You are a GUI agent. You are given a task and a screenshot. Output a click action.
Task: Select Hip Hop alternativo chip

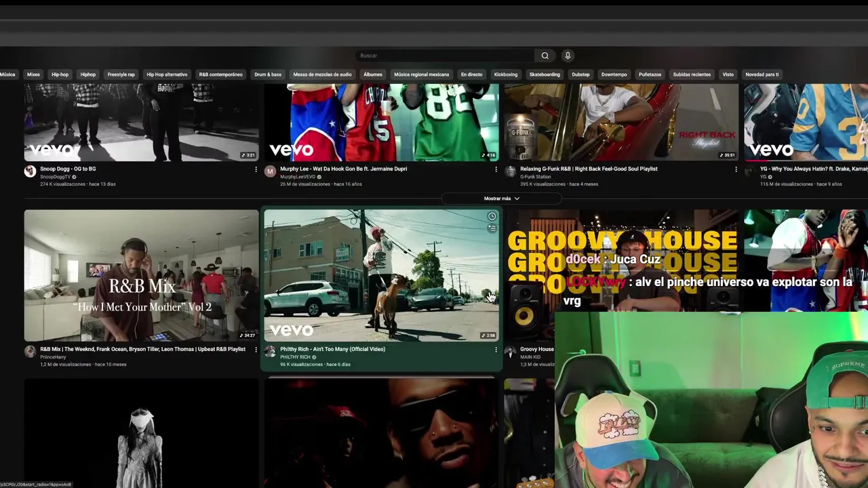(x=167, y=75)
